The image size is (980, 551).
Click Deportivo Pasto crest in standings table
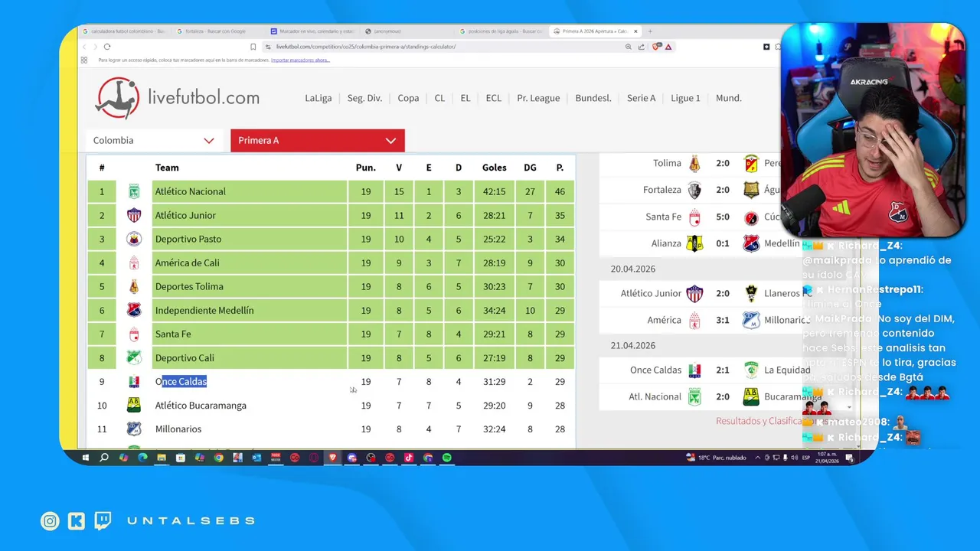134,239
